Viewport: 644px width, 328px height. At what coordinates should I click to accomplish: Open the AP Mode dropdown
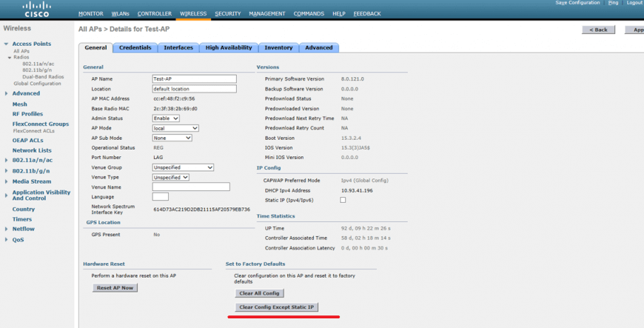point(175,128)
